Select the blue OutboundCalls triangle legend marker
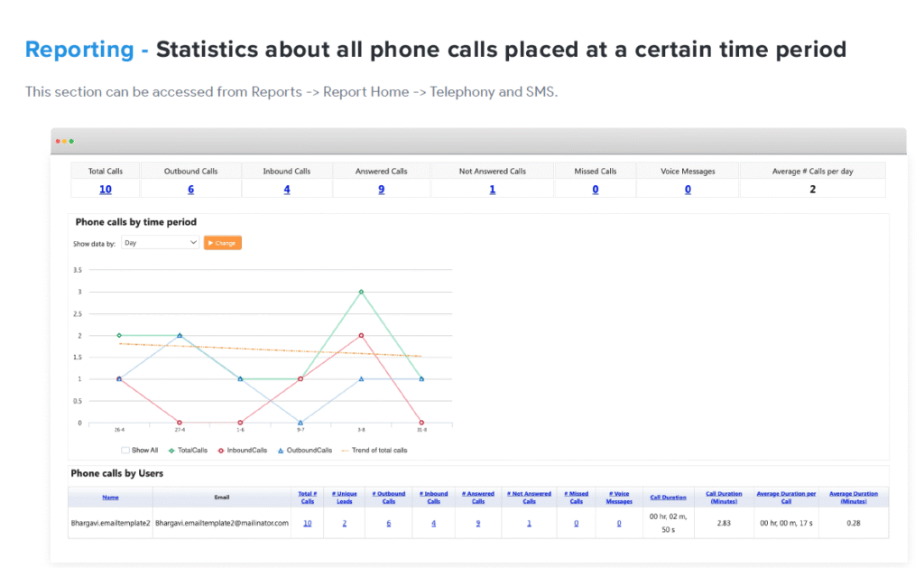This screenshot has width=924, height=568. click(x=282, y=450)
